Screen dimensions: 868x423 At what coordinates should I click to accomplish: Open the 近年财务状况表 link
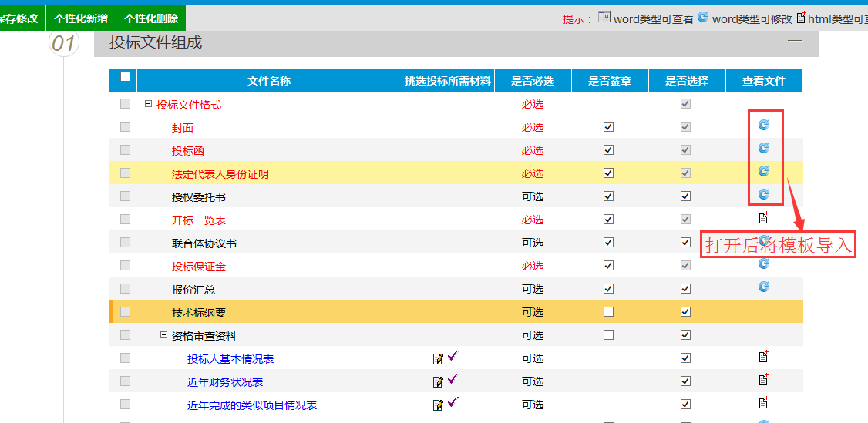click(x=225, y=382)
